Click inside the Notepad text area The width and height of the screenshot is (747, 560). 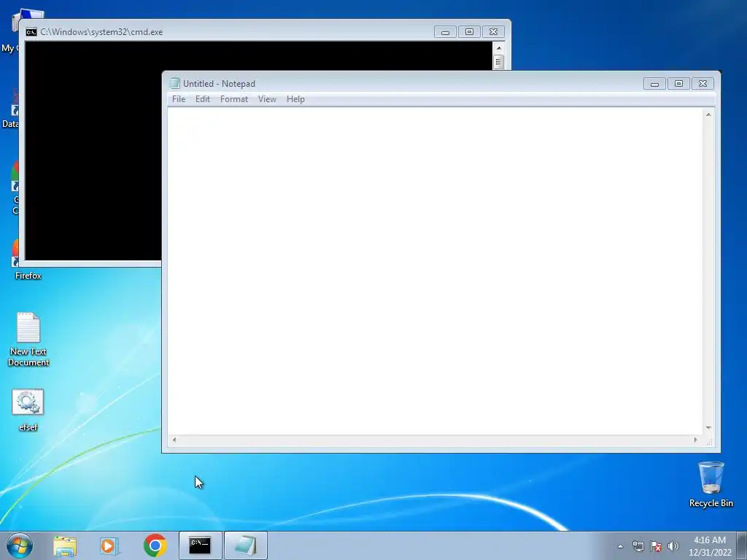coord(435,271)
